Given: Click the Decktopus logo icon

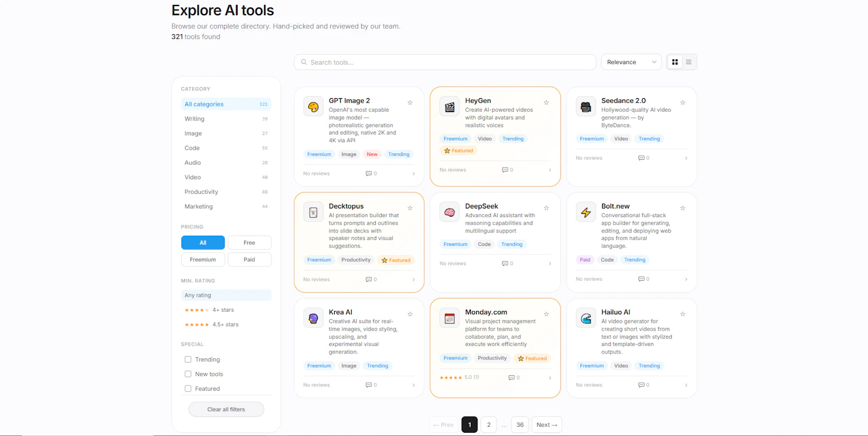Looking at the screenshot, I should point(314,212).
